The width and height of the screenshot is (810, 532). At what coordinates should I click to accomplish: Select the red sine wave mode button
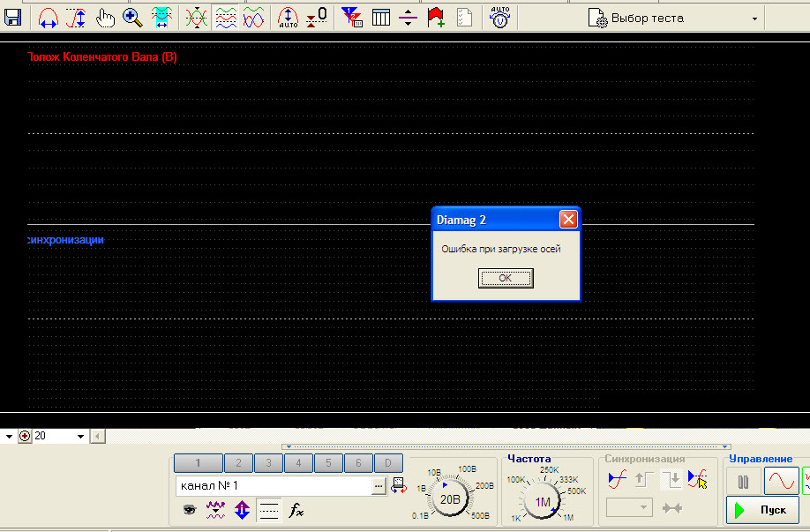coord(781,482)
